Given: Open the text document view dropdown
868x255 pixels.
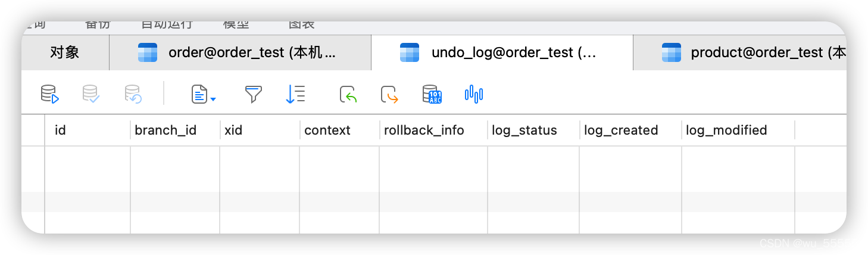Looking at the screenshot, I should coord(203,94).
